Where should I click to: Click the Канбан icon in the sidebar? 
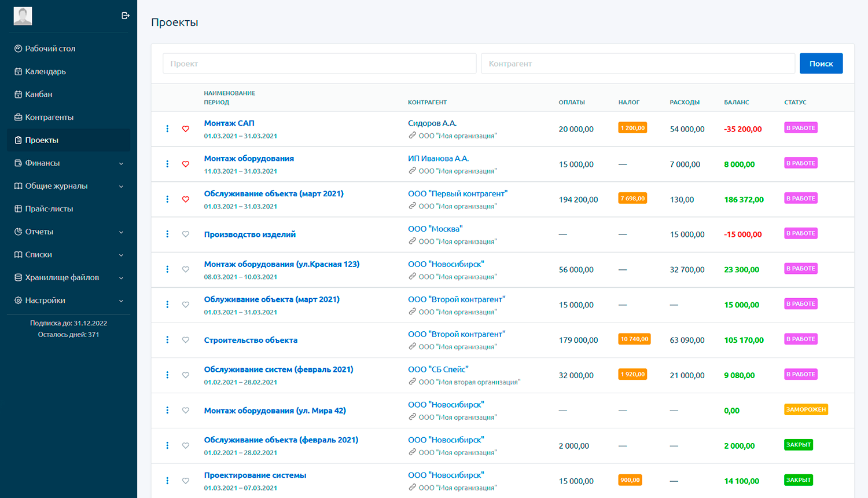[18, 94]
